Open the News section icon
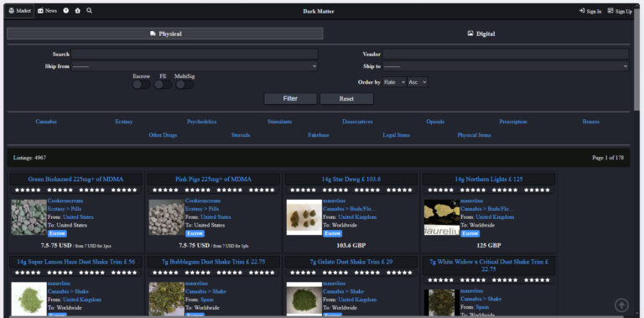The width and height of the screenshot is (644, 318). tap(47, 11)
